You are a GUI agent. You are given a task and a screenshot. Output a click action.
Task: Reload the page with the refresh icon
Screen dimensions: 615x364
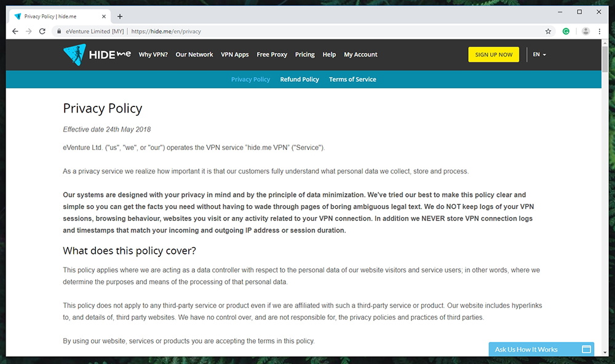point(42,31)
